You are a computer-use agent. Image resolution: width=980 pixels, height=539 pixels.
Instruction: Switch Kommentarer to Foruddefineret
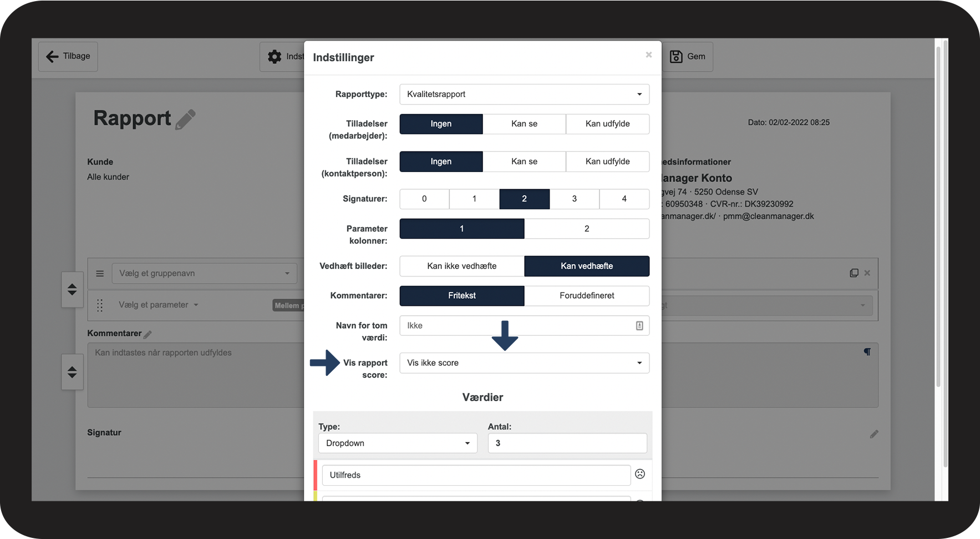click(586, 296)
